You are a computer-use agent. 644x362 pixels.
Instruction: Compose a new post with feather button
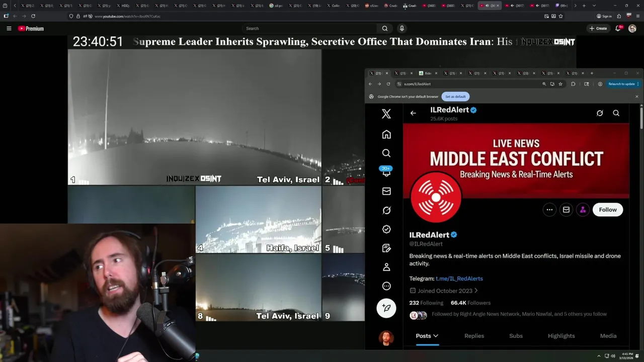[386, 308]
